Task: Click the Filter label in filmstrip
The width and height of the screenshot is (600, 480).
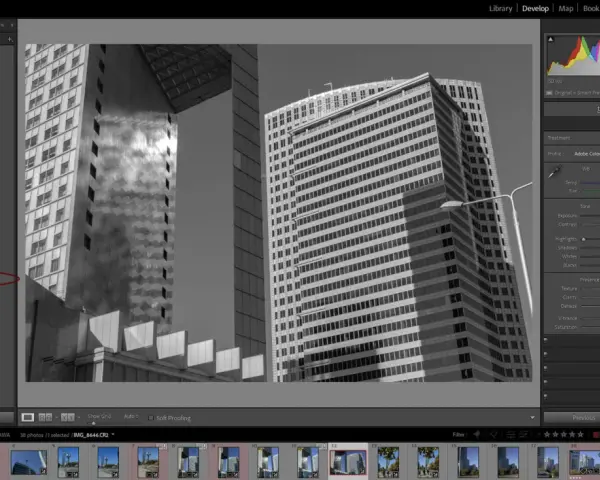Action: [x=458, y=434]
